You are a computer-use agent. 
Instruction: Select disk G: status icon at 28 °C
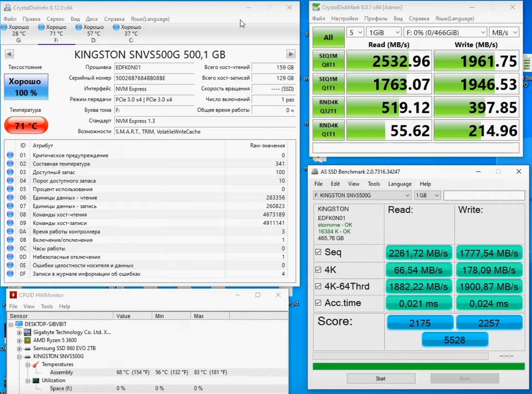pyautogui.click(x=4, y=27)
